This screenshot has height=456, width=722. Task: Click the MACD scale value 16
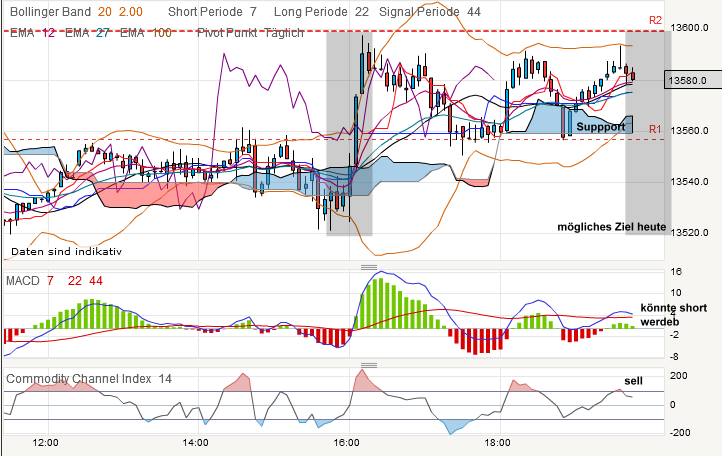point(676,272)
